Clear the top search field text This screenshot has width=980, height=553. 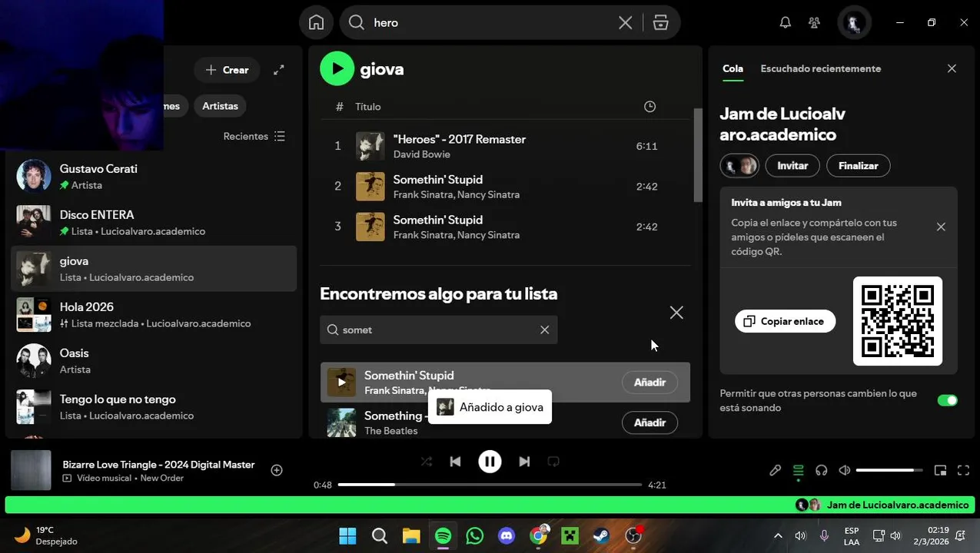[625, 23]
